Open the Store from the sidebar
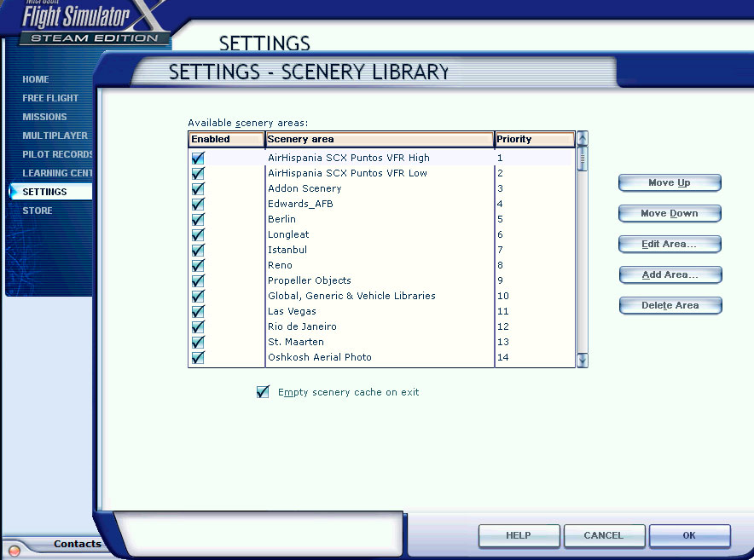The width and height of the screenshot is (754, 560). [x=38, y=211]
